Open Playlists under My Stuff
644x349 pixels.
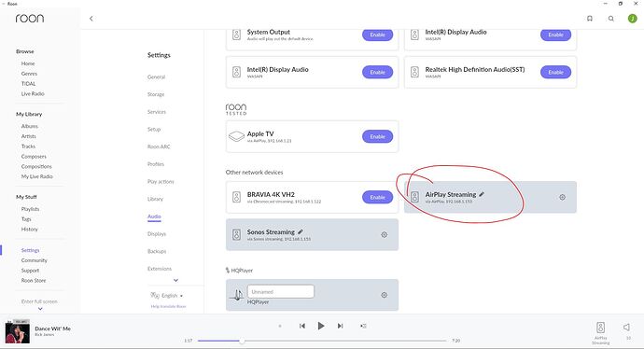(31, 209)
